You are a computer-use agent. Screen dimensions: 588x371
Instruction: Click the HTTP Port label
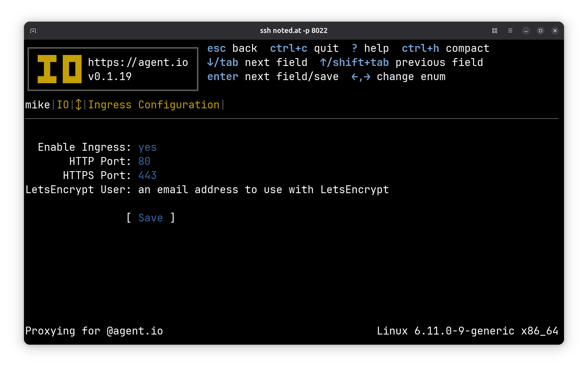pyautogui.click(x=100, y=161)
